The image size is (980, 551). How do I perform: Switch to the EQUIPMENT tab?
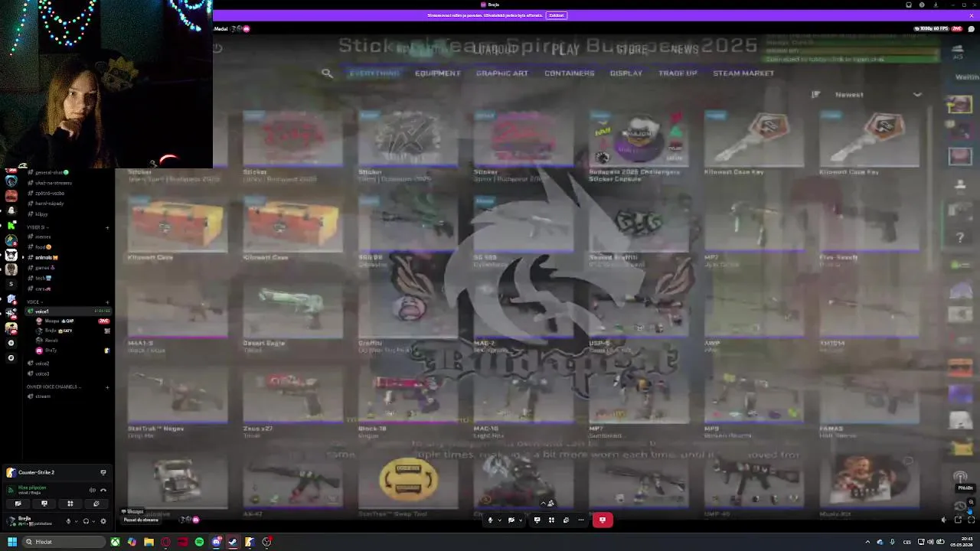tap(438, 73)
